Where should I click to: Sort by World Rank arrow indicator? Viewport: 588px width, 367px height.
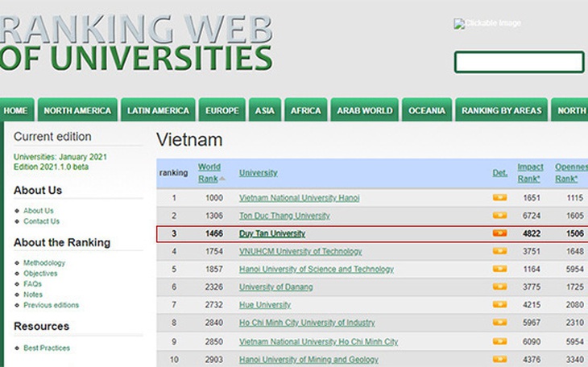tap(222, 179)
